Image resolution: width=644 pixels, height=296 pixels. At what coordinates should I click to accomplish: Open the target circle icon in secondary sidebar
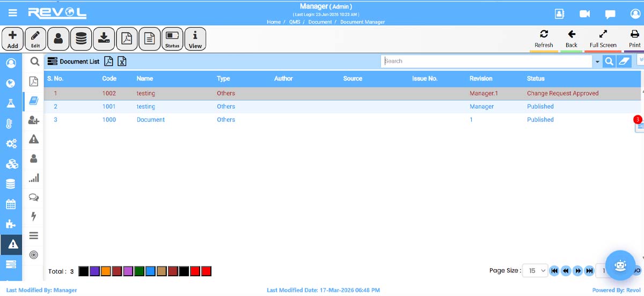(33, 255)
